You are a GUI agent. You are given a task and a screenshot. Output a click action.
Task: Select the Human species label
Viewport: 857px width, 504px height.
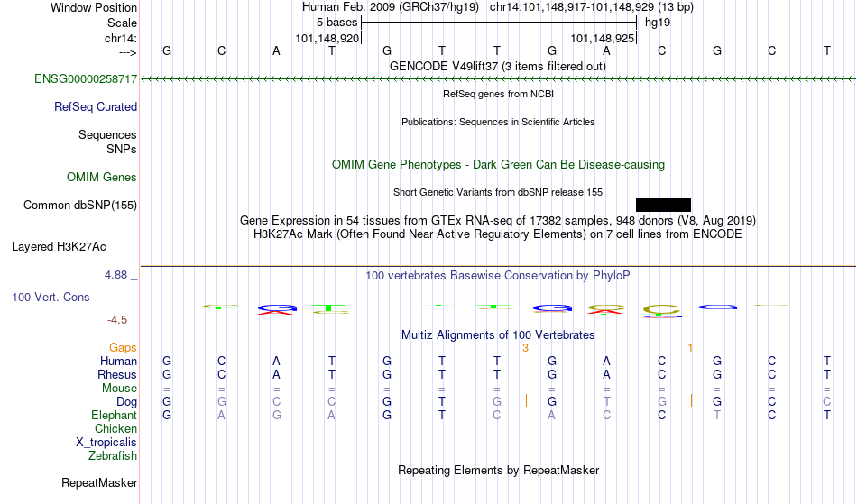click(118, 361)
